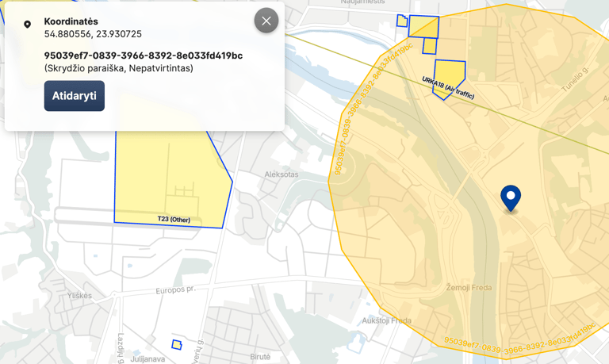Click the small blue zone near Julijanava
The height and width of the screenshot is (364, 609).
pos(177,345)
